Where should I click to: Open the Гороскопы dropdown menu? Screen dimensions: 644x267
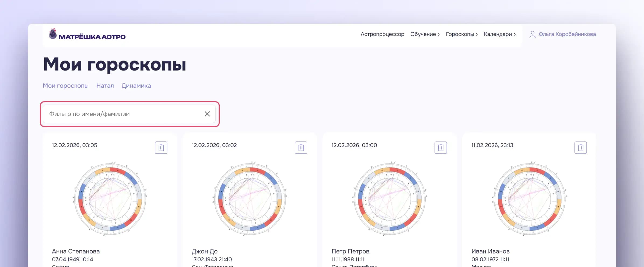(461, 34)
